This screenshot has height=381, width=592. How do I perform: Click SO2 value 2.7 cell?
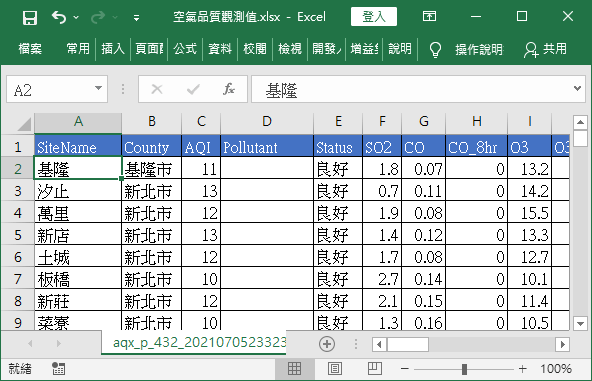coord(382,279)
